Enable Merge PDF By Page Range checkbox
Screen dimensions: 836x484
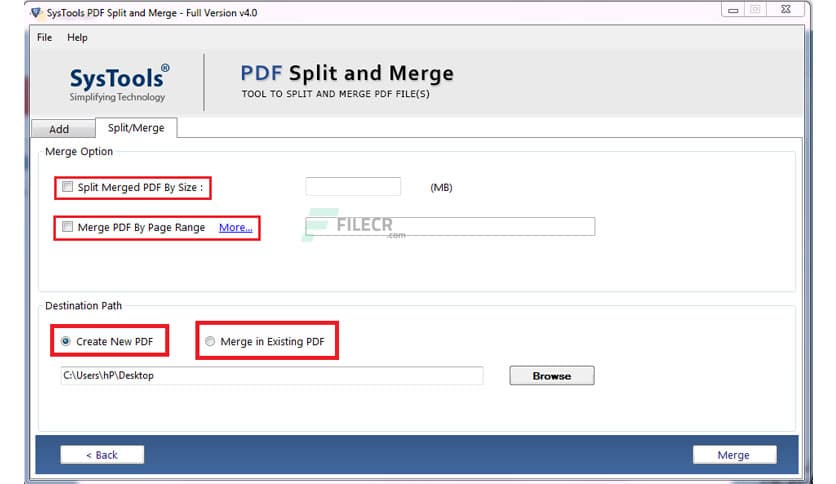coord(67,227)
